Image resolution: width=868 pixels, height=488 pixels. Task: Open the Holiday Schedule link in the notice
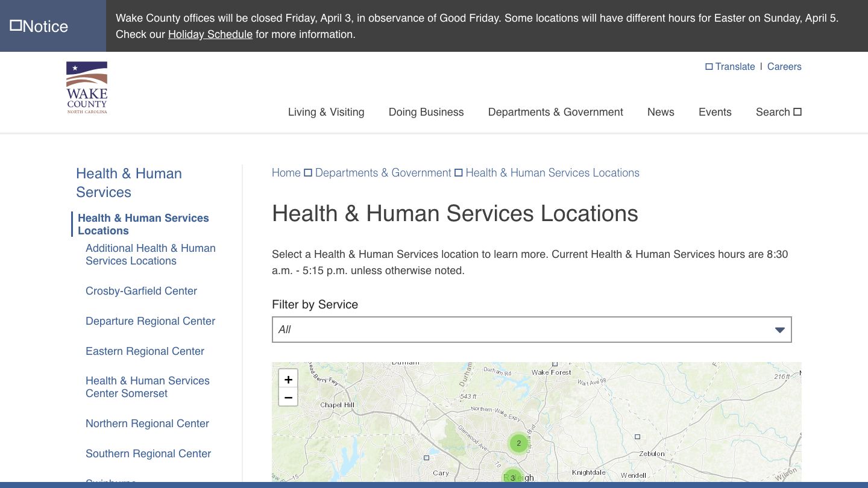210,34
